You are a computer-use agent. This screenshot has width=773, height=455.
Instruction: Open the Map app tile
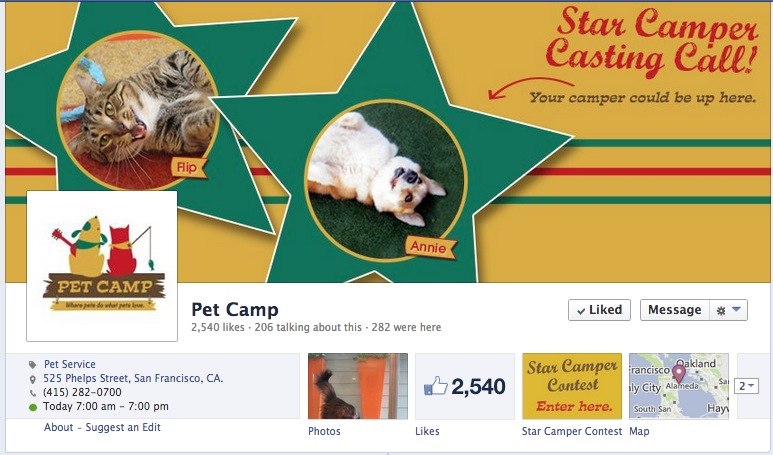(679, 386)
